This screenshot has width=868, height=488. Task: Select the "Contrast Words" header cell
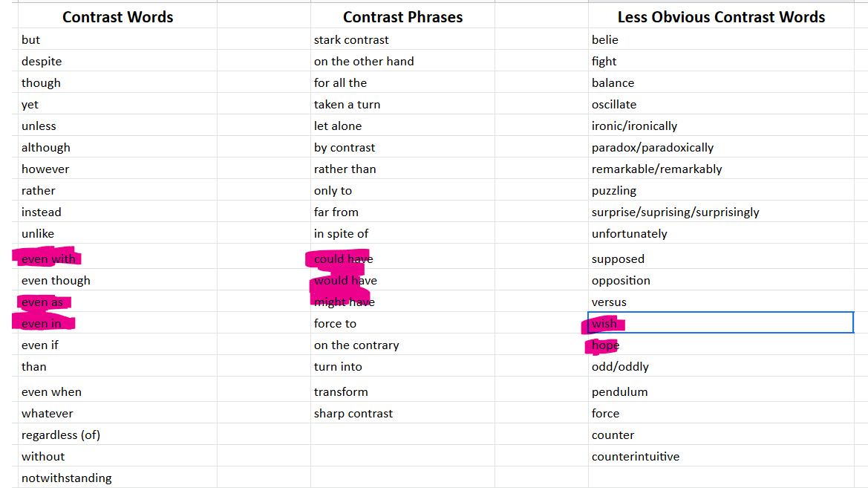(x=117, y=17)
